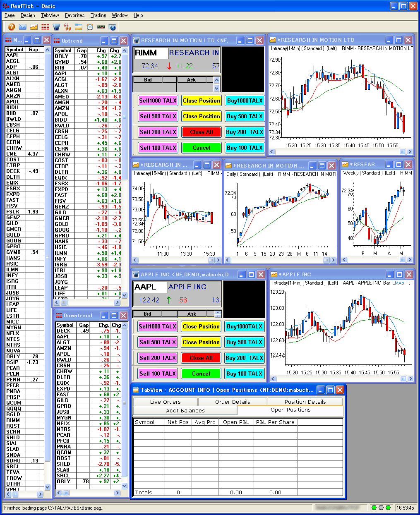This screenshot has width=420, height=515.
Task: Click the folder icon in the toolbar
Action: [79, 27]
